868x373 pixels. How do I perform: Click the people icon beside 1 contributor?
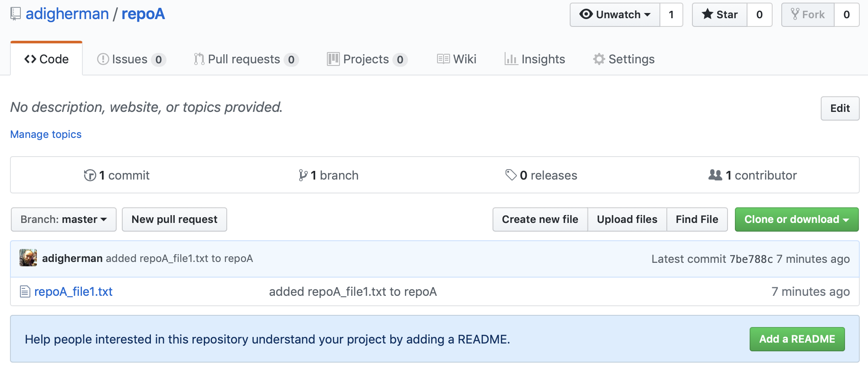tap(715, 175)
